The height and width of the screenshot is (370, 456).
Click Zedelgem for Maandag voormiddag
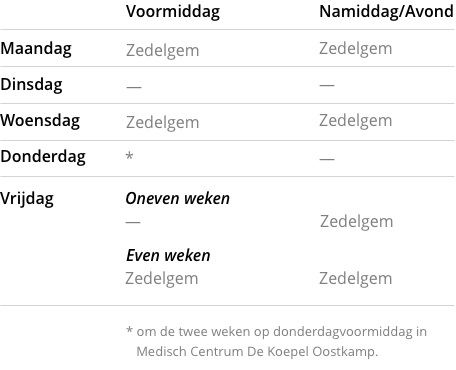162,51
